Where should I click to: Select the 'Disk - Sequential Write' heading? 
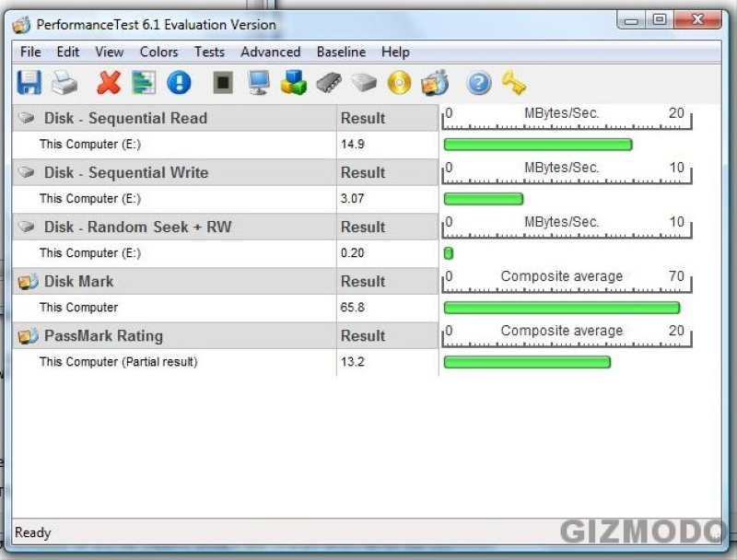126,172
